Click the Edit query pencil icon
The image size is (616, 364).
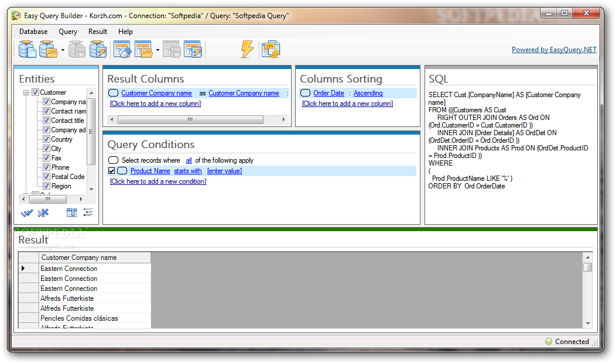coord(193,50)
